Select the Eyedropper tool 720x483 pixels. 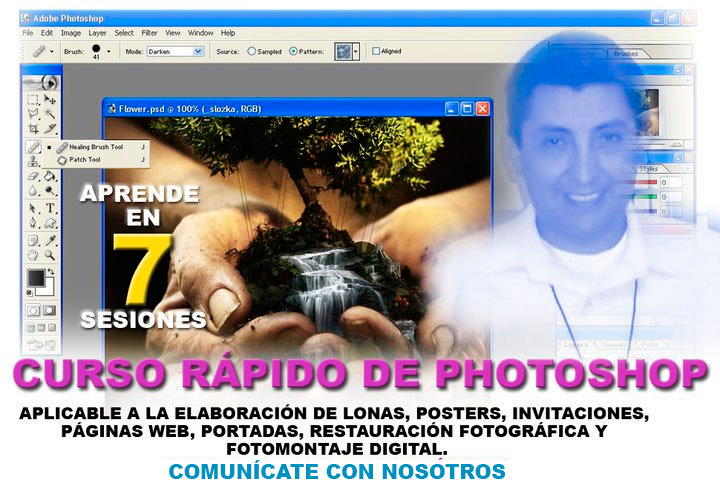pos(50,240)
